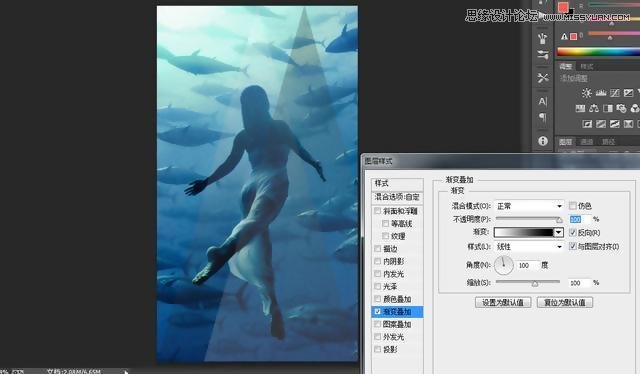640x374 pixels.
Task: Select 样式 in layer style list
Action: coord(397,183)
